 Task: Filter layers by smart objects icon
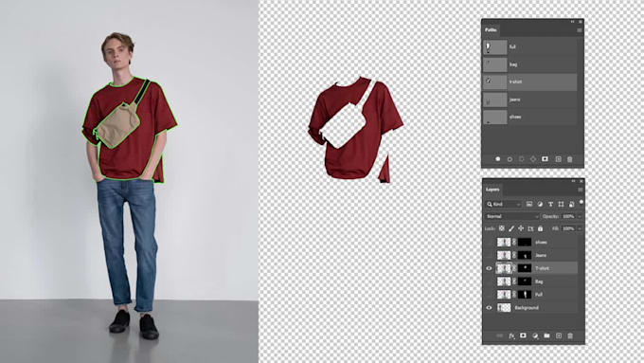[571, 204]
